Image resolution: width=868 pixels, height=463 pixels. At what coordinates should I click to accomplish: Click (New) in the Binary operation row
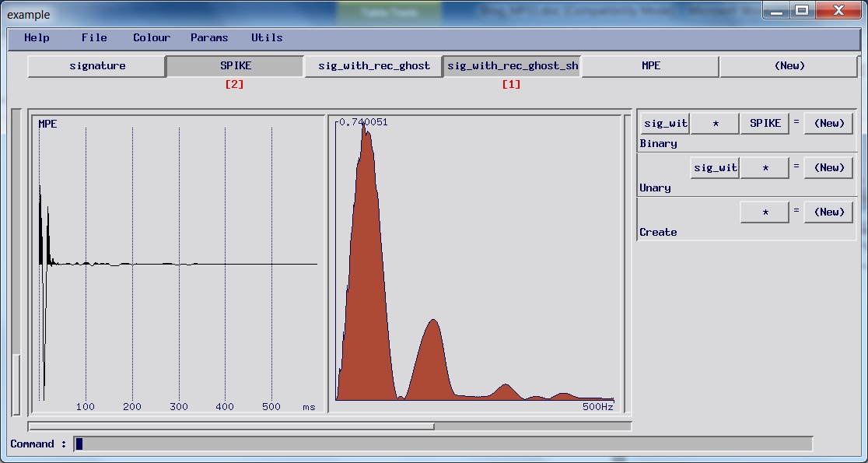click(828, 122)
